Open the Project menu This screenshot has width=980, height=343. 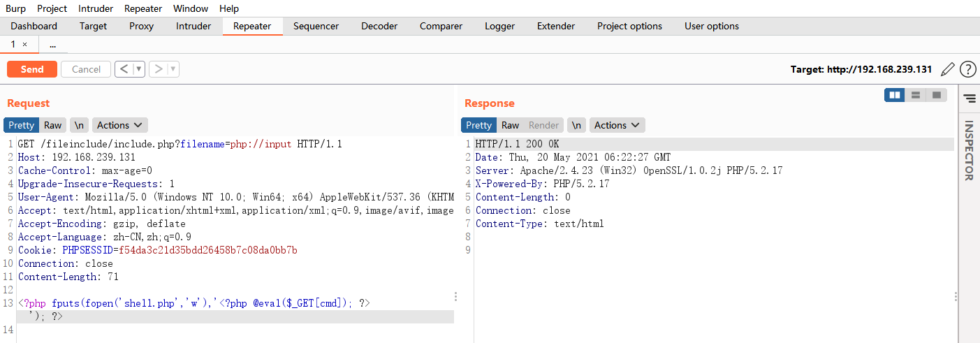(52, 8)
